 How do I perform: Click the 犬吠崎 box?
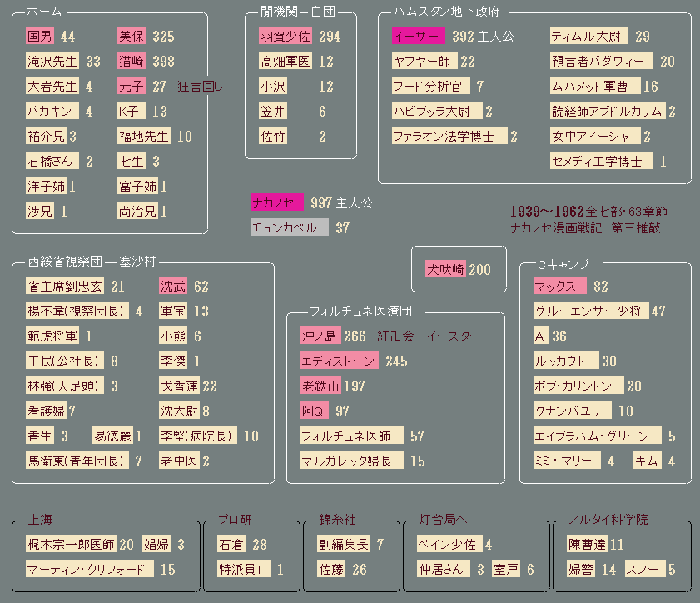444,269
